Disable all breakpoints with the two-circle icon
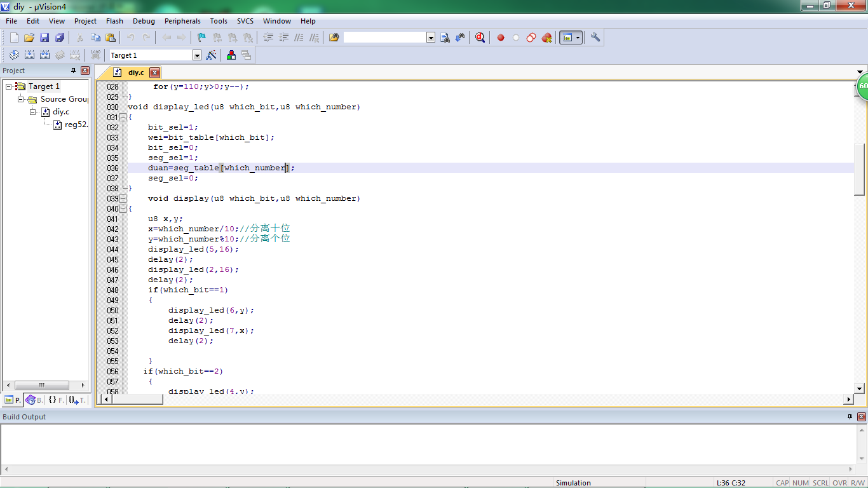 point(531,37)
